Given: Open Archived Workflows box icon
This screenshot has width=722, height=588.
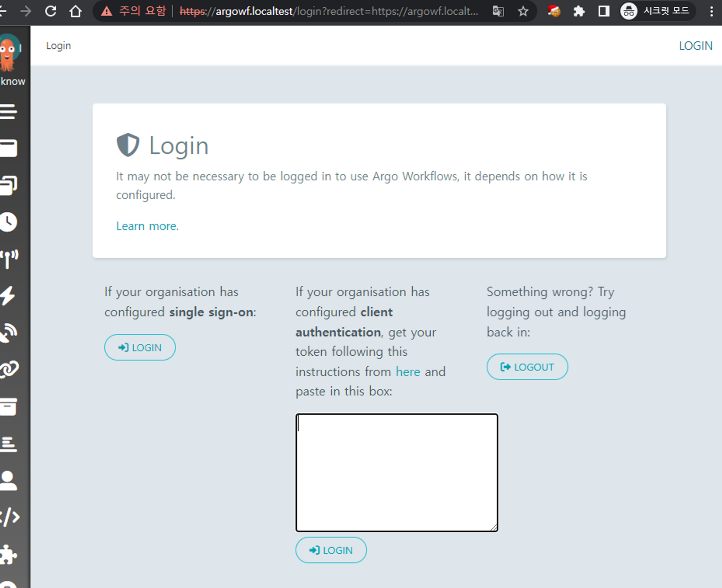Looking at the screenshot, I should click(x=9, y=407).
